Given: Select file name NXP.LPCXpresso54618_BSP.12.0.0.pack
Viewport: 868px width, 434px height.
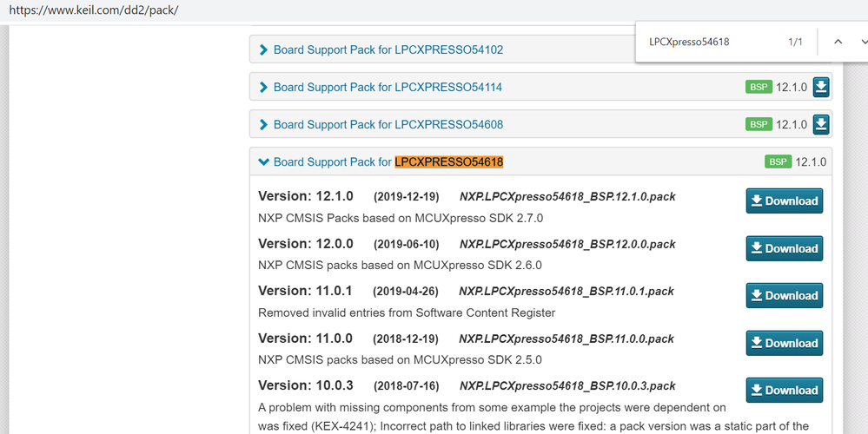Looking at the screenshot, I should pyautogui.click(x=567, y=245).
